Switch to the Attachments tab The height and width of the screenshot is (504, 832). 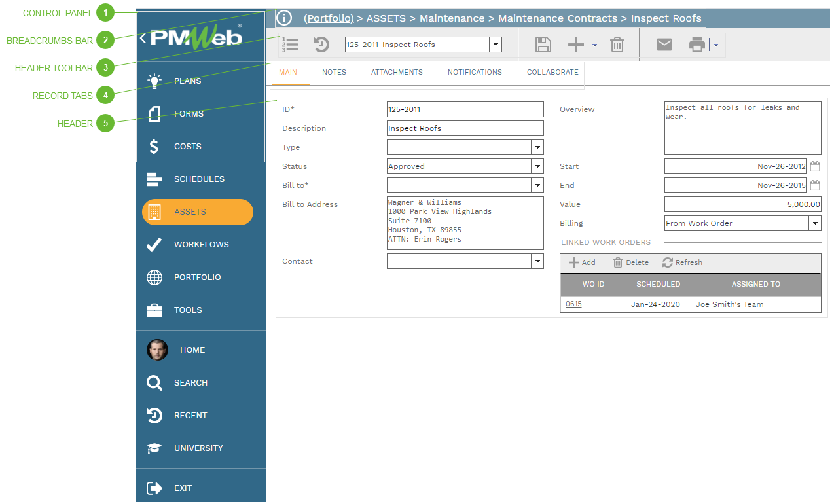[x=397, y=72]
